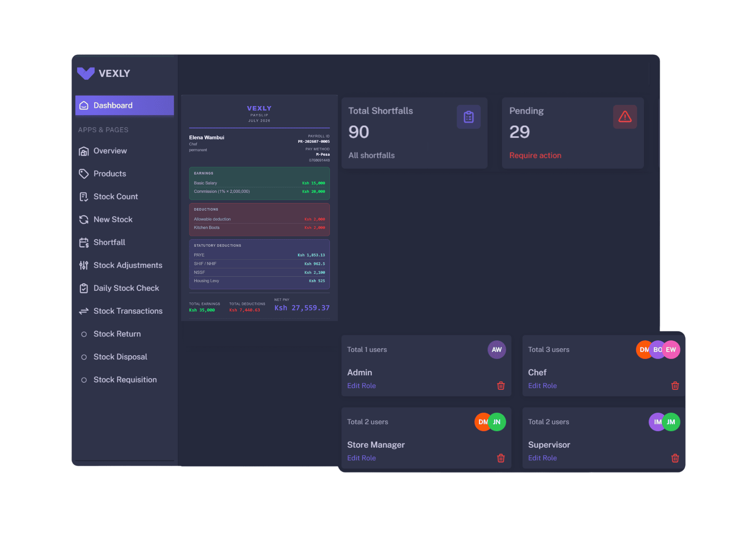Edit Role for Store Manager
Image resolution: width=756 pixels, height=550 pixels.
point(361,458)
